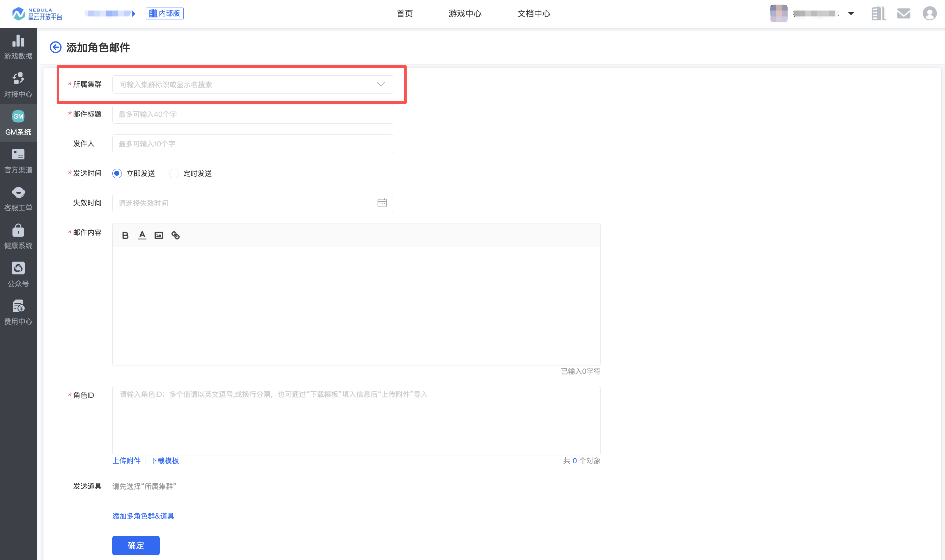Open the text color tool in editor

coord(142,236)
